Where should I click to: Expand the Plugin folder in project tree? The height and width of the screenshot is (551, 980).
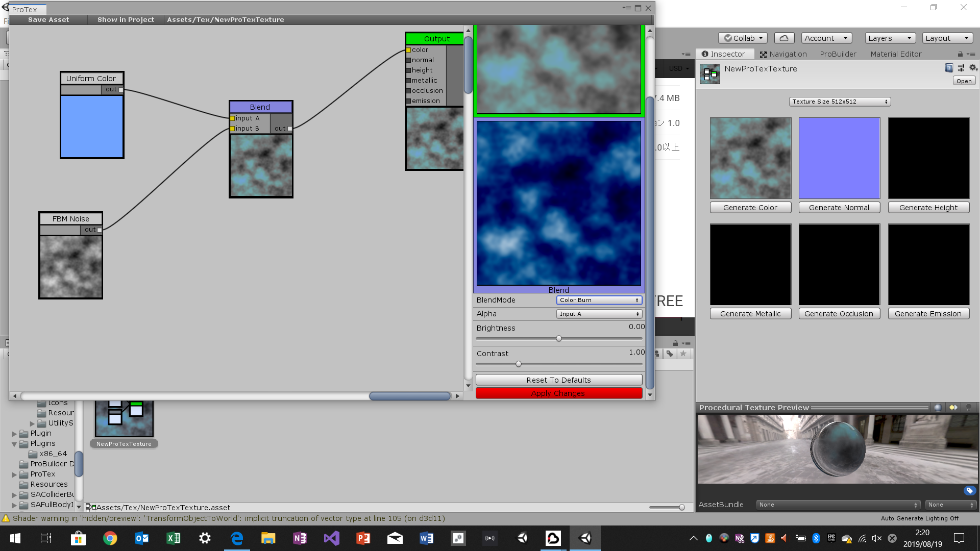pyautogui.click(x=14, y=434)
